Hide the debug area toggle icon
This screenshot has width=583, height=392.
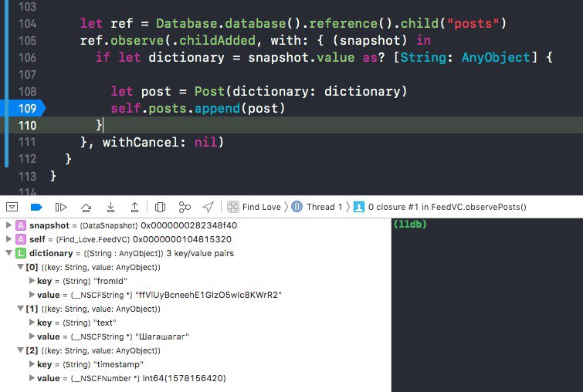(x=12, y=207)
